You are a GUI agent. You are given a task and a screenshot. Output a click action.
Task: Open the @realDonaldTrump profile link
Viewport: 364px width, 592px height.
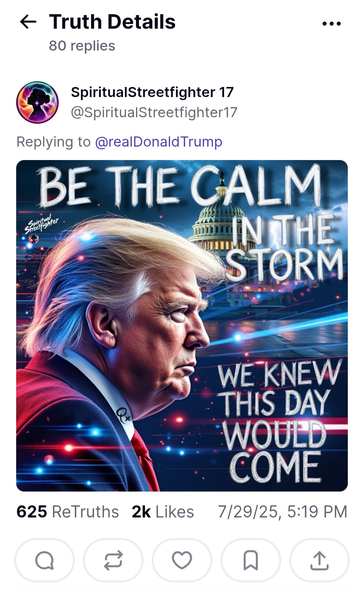point(159,142)
